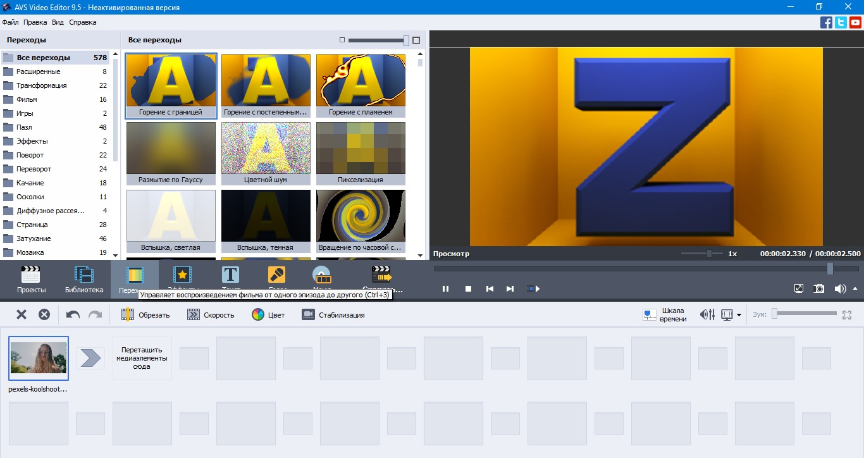This screenshot has height=458, width=864.
Task: Select the Поворот category
Action: click(x=55, y=155)
